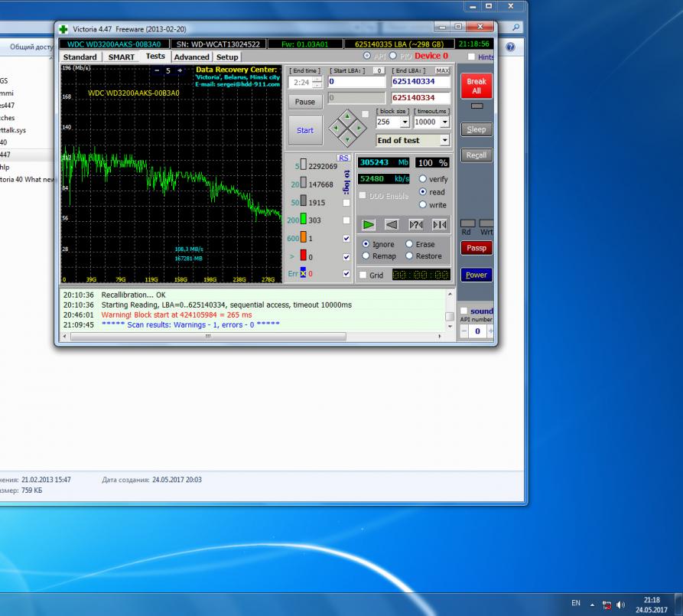Select the API mode radio button

point(367,56)
